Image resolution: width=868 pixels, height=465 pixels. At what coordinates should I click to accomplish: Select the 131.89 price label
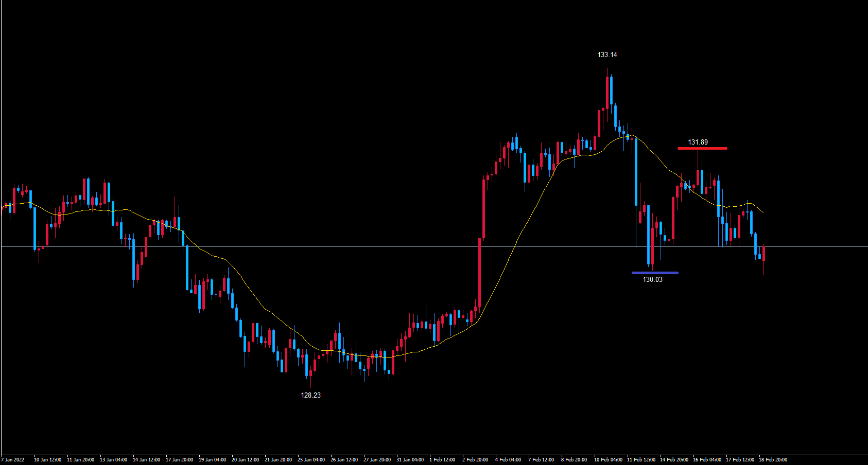tap(698, 142)
